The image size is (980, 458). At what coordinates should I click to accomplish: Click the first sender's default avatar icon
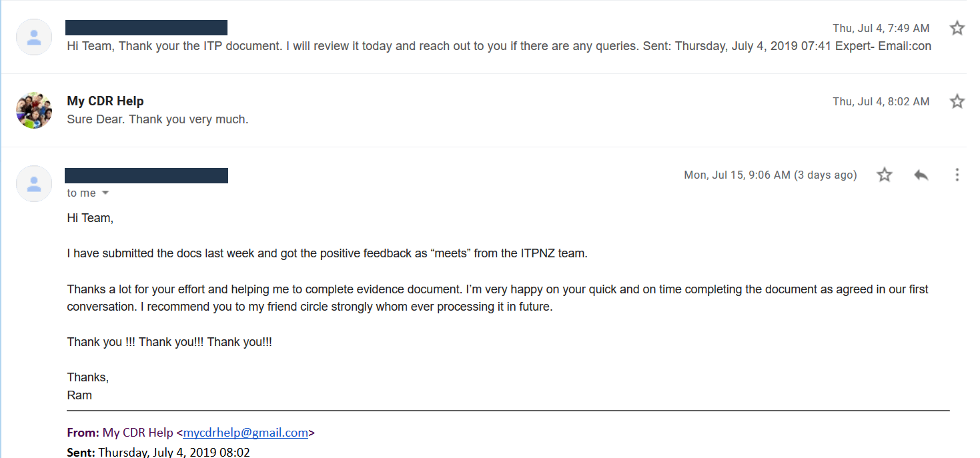click(x=34, y=37)
